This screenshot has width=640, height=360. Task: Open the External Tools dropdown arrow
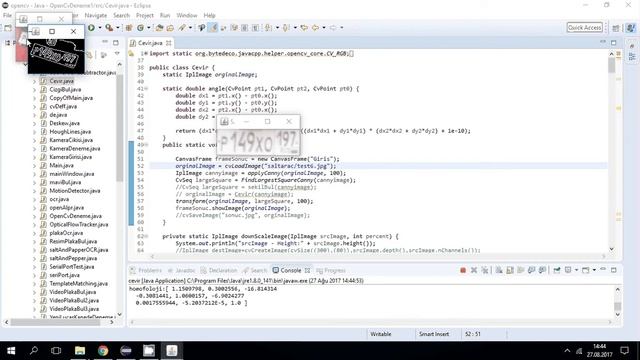[x=118, y=28]
